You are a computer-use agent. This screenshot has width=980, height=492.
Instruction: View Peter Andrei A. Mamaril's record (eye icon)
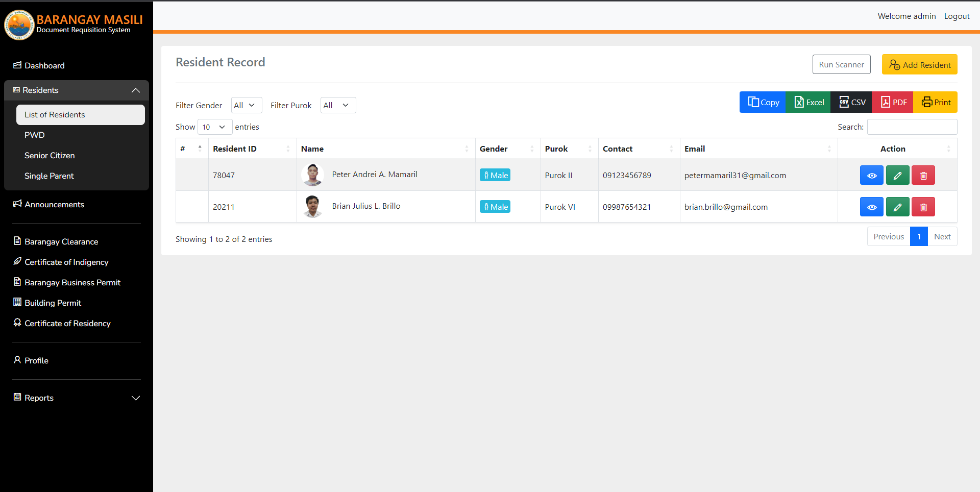871,176
